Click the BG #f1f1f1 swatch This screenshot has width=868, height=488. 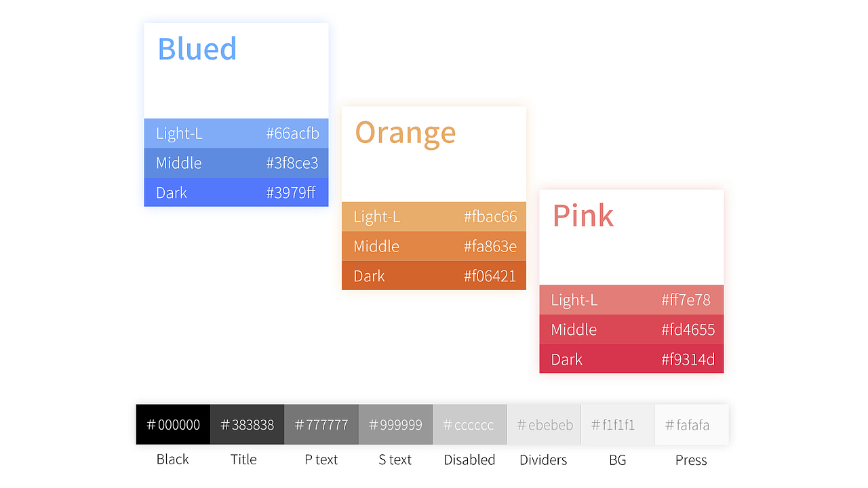[618, 425]
